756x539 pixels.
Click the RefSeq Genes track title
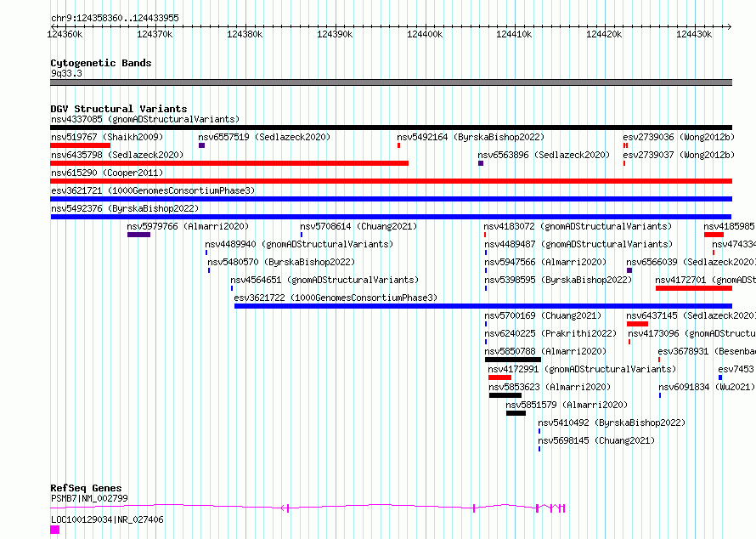coord(86,488)
